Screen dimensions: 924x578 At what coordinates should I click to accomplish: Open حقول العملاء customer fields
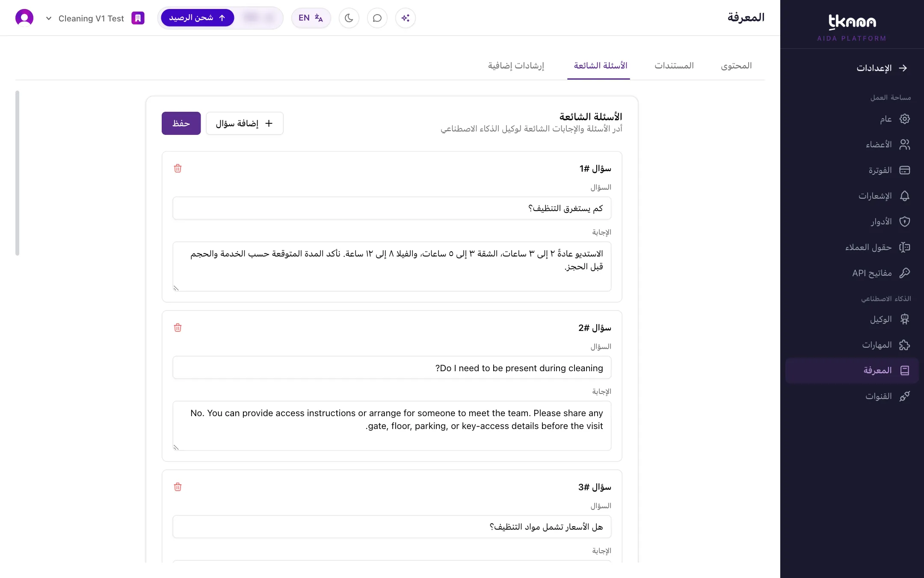tap(852, 247)
